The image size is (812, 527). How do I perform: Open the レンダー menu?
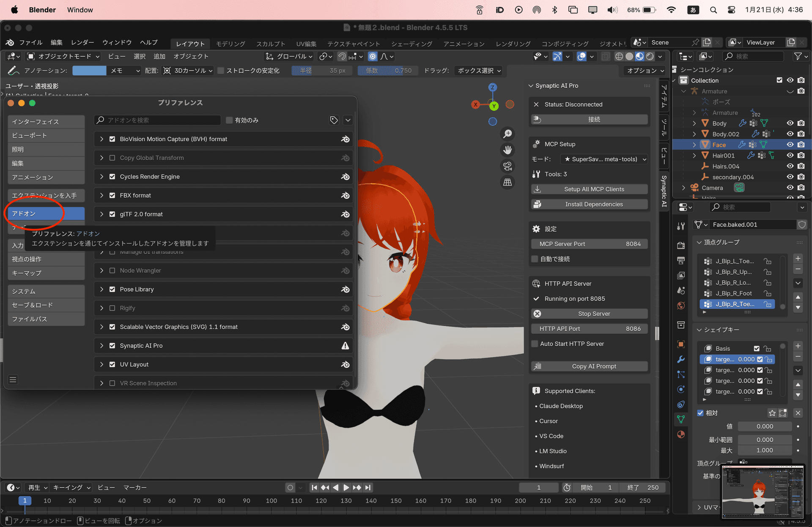point(82,42)
